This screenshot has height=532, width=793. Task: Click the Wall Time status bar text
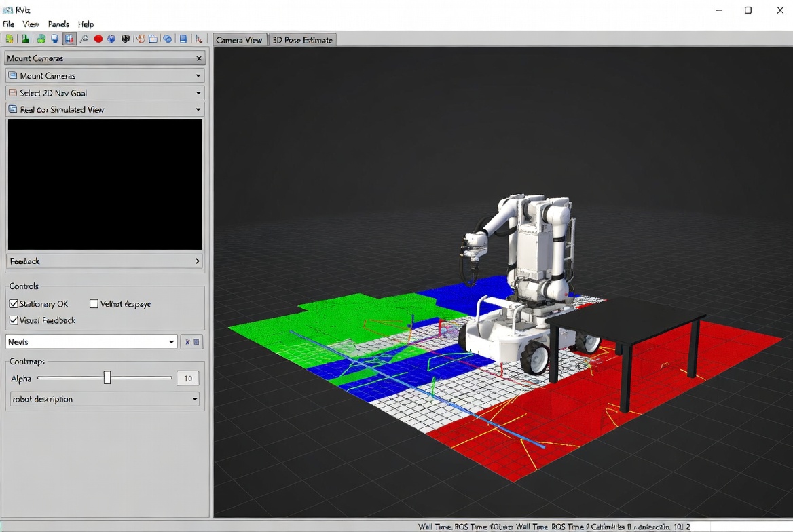point(554,527)
